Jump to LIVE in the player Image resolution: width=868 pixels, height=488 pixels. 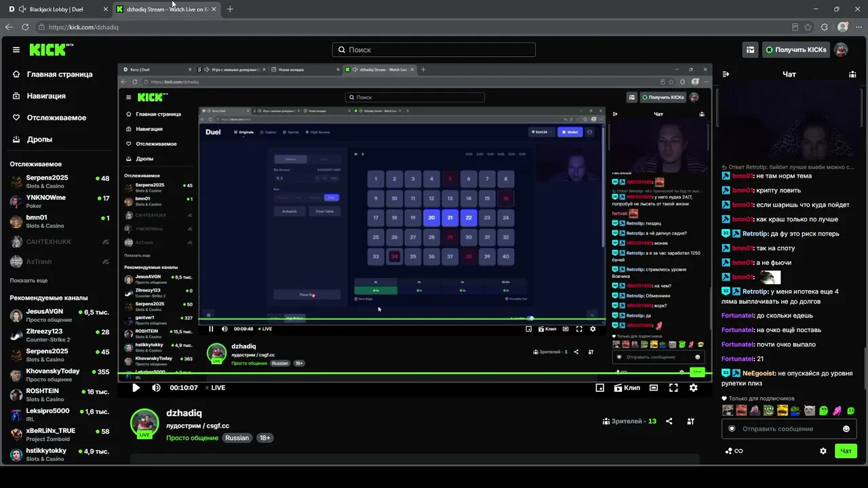point(214,388)
